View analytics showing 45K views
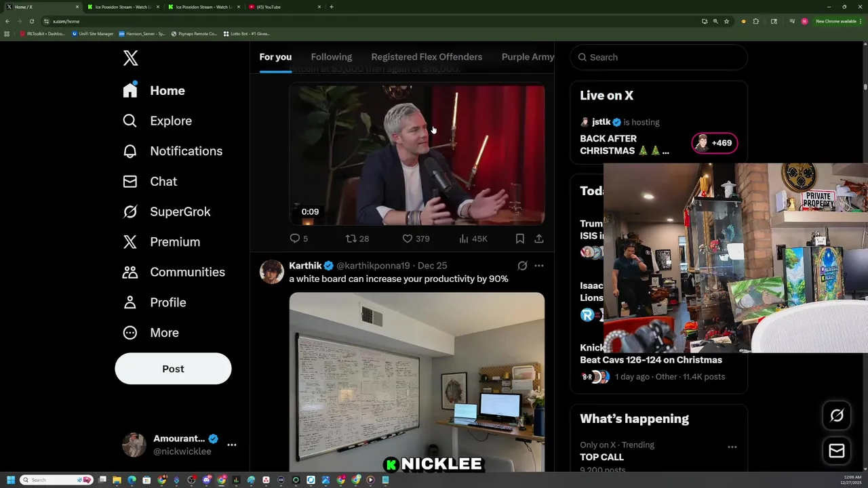This screenshot has height=488, width=868. tap(473, 239)
